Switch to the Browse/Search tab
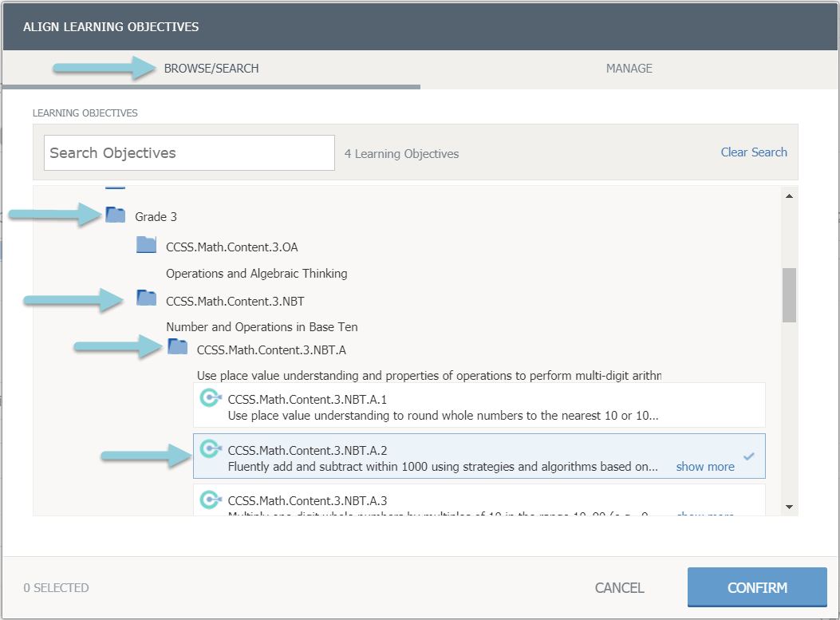This screenshot has width=840, height=620. [211, 69]
